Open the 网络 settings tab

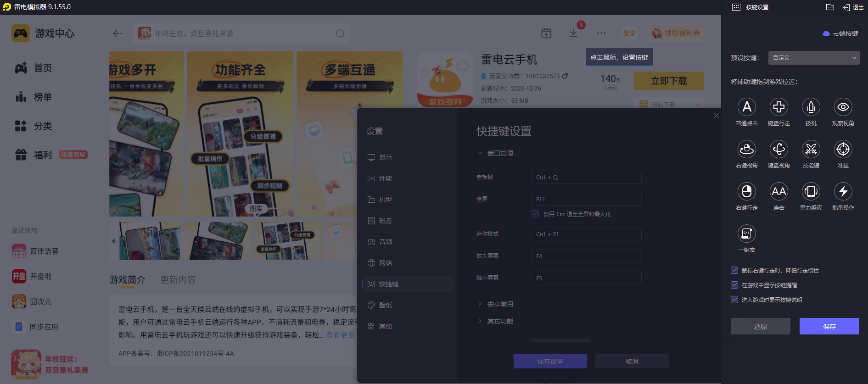coord(408,263)
